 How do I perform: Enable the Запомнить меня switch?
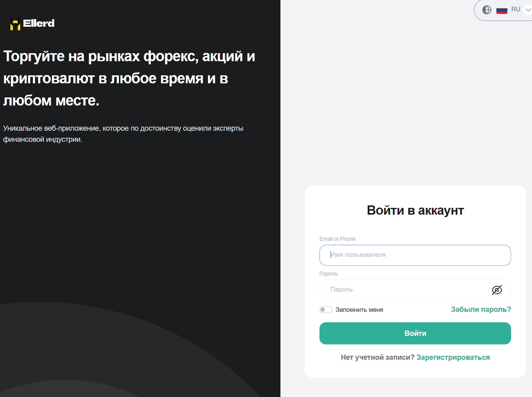326,310
